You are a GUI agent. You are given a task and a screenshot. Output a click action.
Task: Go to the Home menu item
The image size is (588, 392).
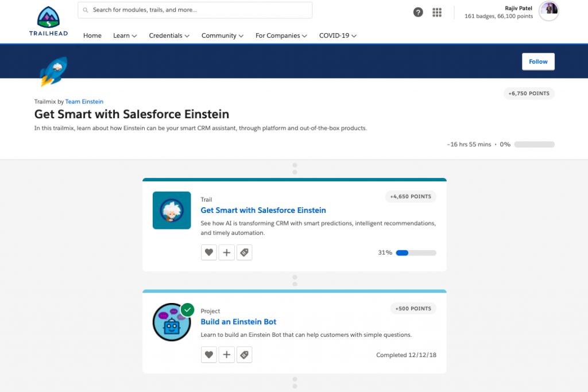click(x=92, y=36)
